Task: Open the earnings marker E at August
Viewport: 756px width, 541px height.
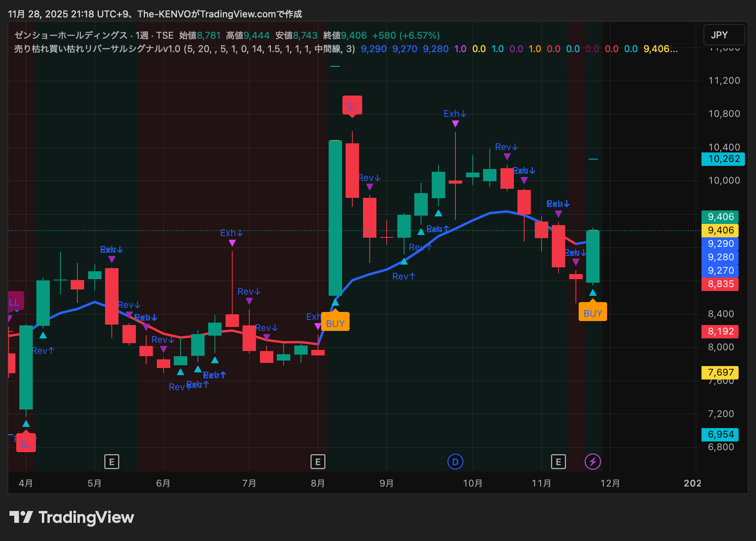Action: pyautogui.click(x=318, y=461)
